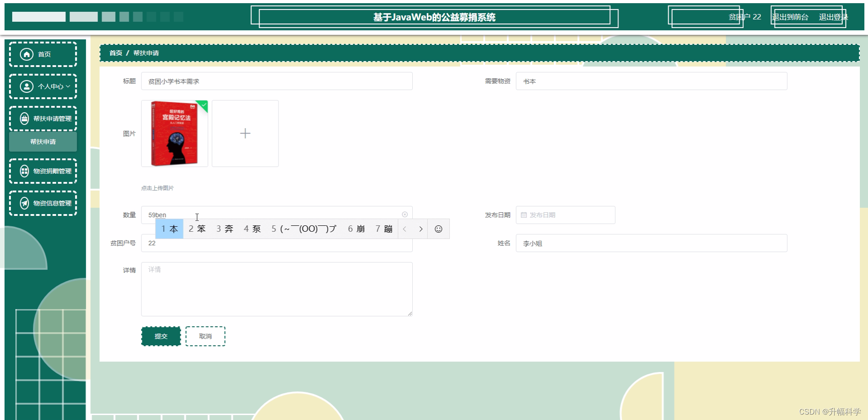
Task: Click the plus icon to upload another image
Action: pyautogui.click(x=245, y=133)
